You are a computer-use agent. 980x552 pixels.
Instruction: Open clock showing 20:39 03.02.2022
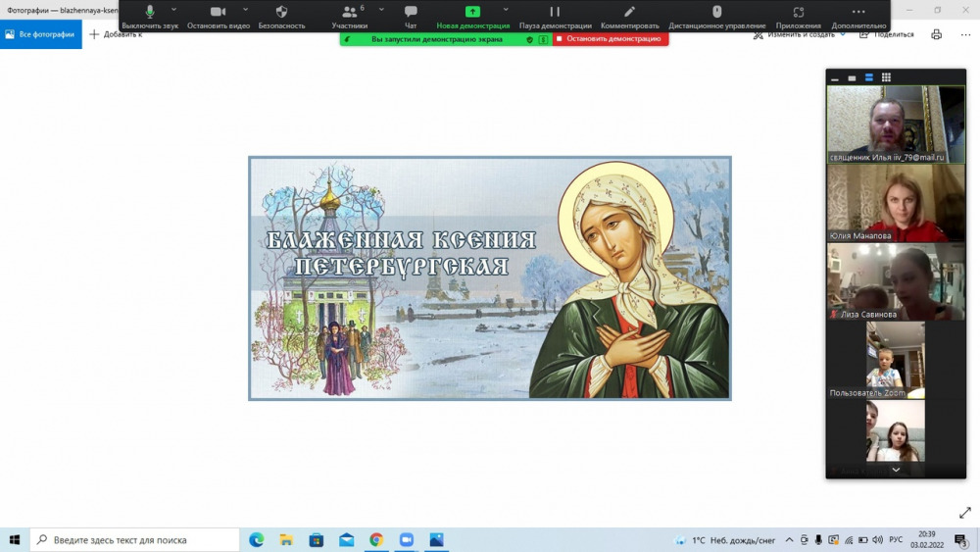927,539
